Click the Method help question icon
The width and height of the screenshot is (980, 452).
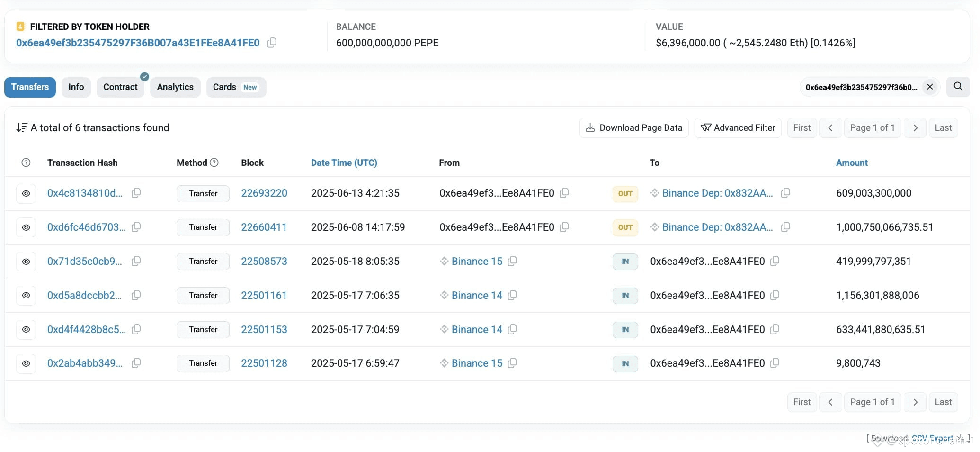point(214,163)
